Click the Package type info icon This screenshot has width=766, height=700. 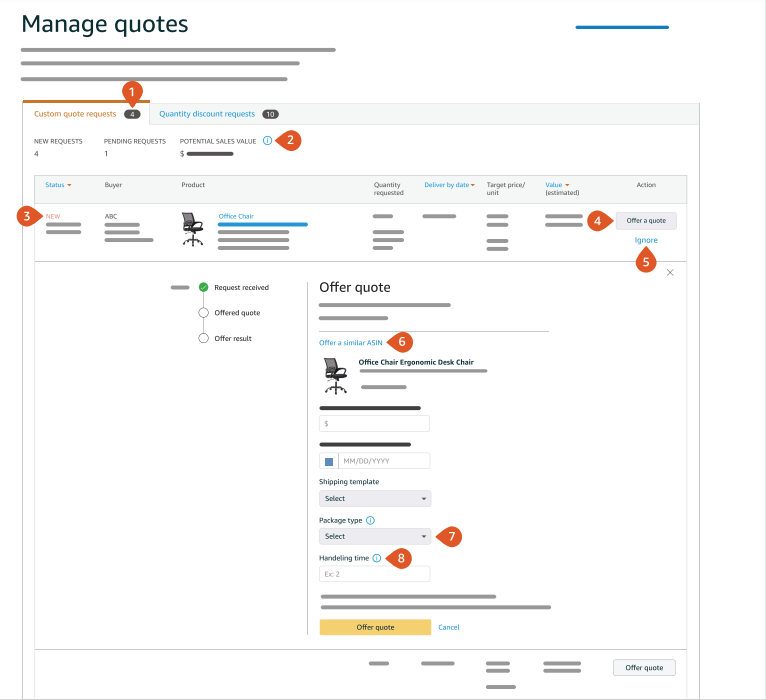(370, 521)
